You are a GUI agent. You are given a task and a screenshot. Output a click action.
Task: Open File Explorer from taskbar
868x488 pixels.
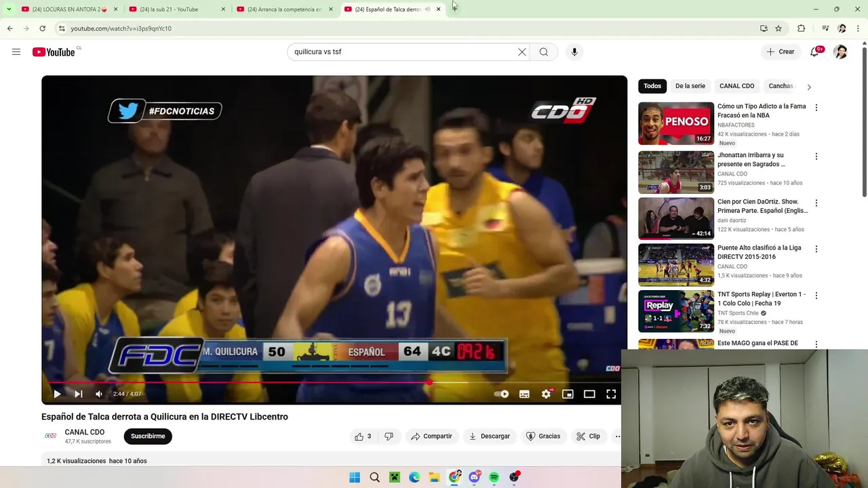(x=434, y=477)
